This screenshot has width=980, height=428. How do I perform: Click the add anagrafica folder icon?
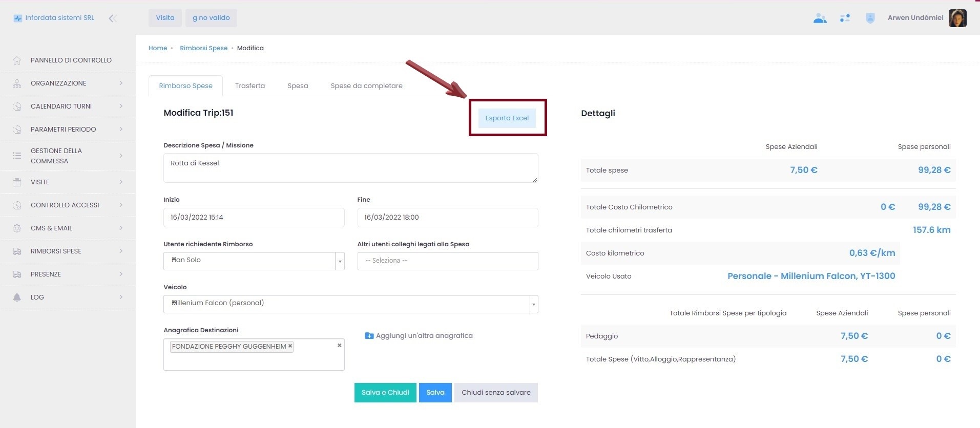[369, 336]
